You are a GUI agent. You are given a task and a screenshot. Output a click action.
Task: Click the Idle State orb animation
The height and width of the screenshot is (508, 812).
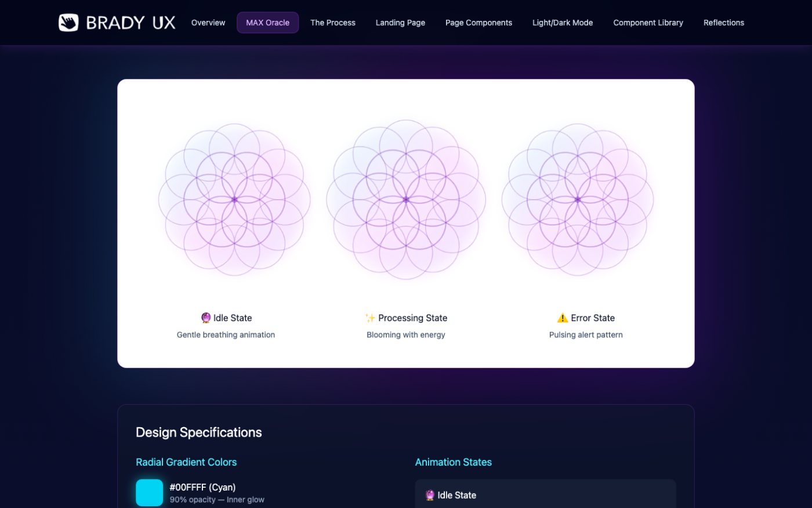coord(234,200)
